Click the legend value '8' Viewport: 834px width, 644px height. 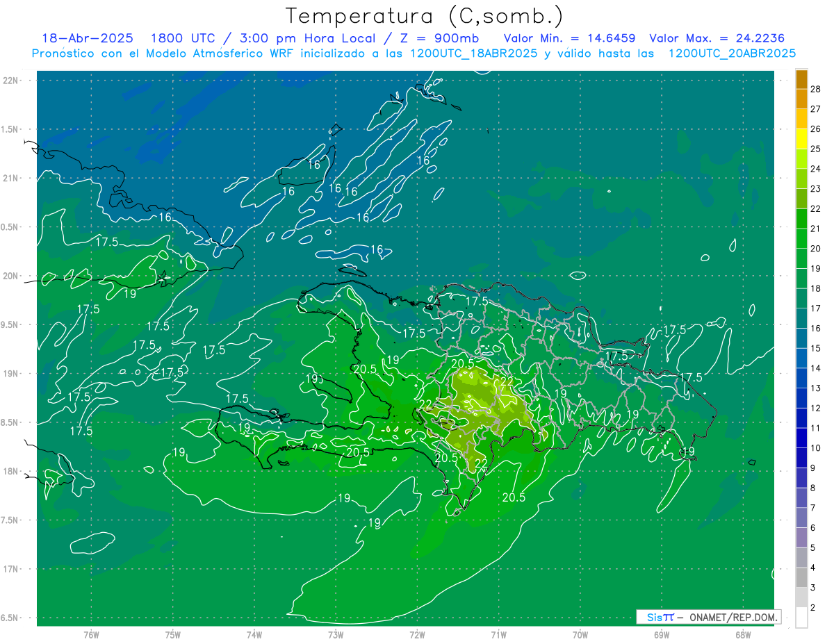pos(814,488)
